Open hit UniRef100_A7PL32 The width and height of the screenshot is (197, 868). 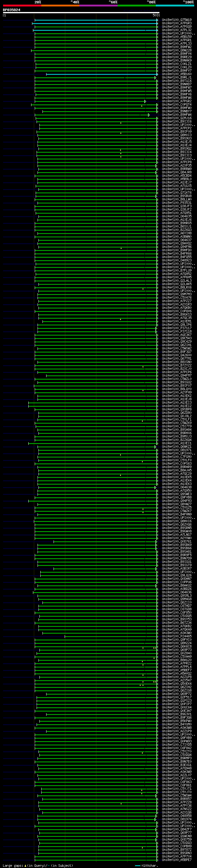point(177,30)
